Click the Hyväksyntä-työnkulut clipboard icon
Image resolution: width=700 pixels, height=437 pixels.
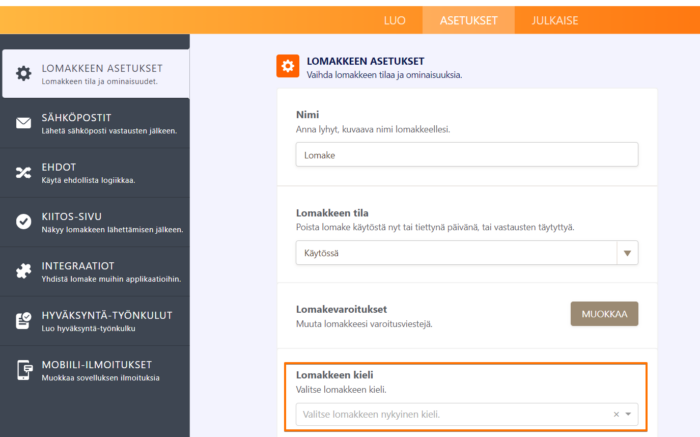point(23,321)
